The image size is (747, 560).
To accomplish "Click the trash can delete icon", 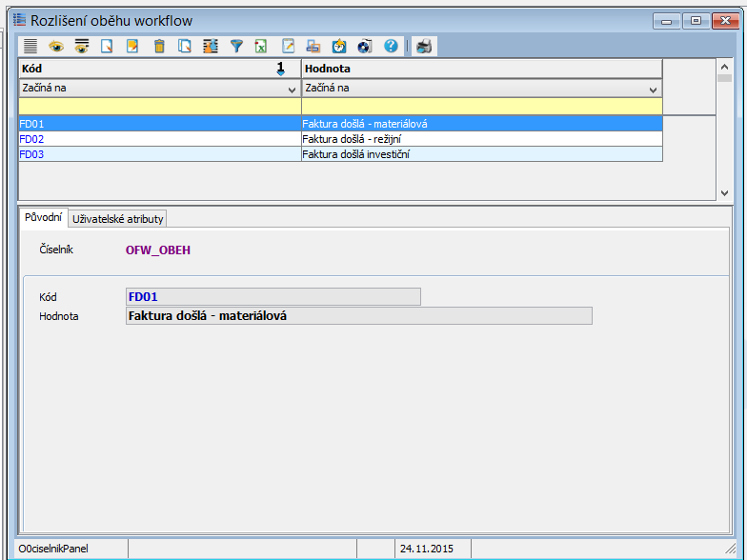I will [159, 46].
